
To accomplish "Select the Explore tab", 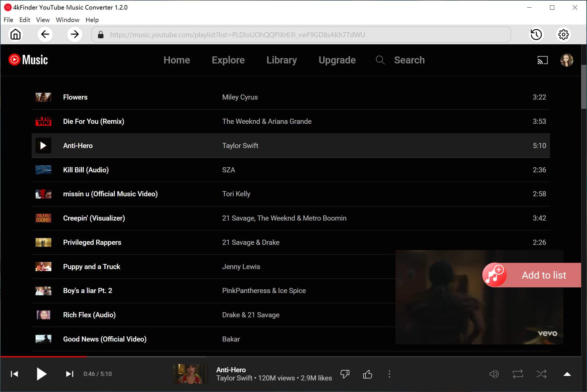I will pos(228,60).
